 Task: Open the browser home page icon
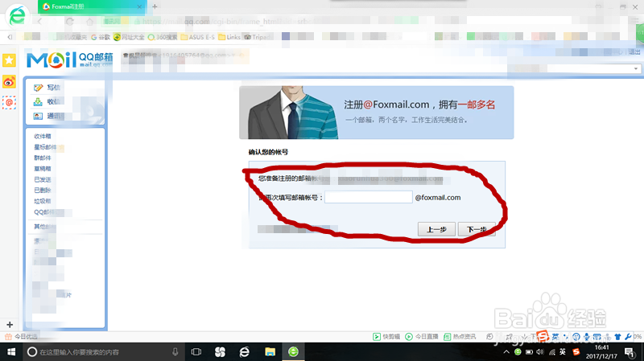[89, 22]
